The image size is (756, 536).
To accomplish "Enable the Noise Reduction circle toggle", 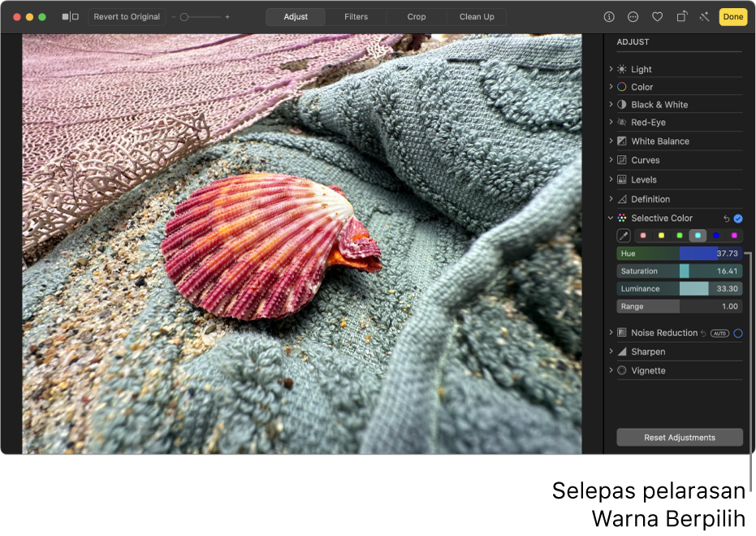I will coord(738,333).
